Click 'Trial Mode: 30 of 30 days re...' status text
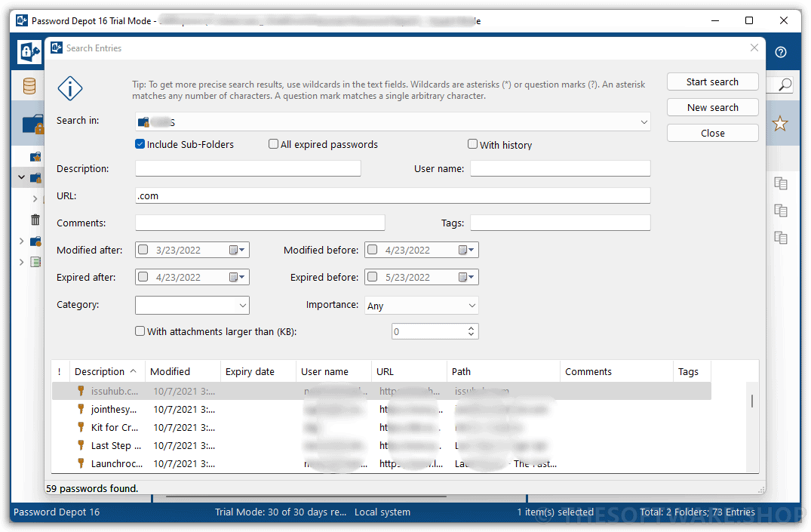This screenshot has height=532, width=811. point(281,512)
